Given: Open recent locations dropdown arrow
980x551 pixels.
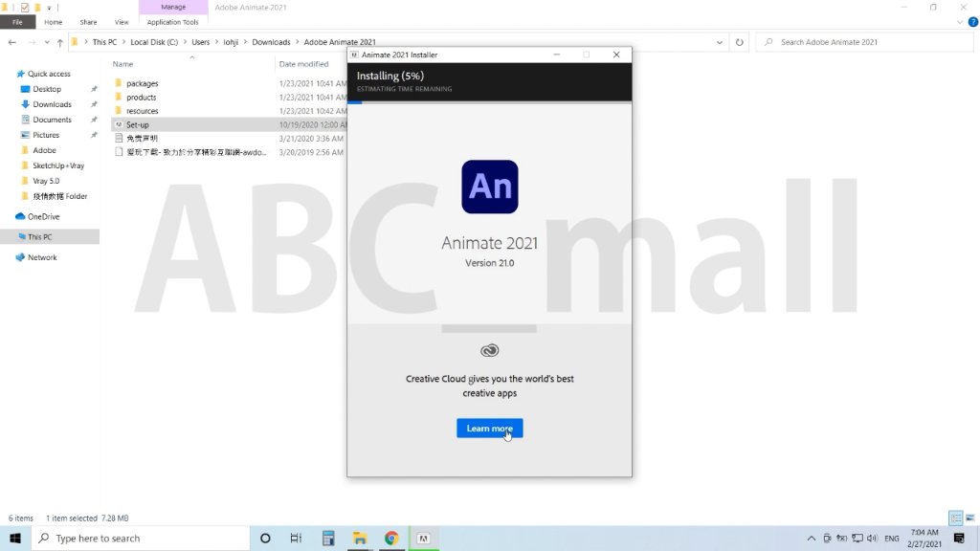Looking at the screenshot, I should 47,42.
